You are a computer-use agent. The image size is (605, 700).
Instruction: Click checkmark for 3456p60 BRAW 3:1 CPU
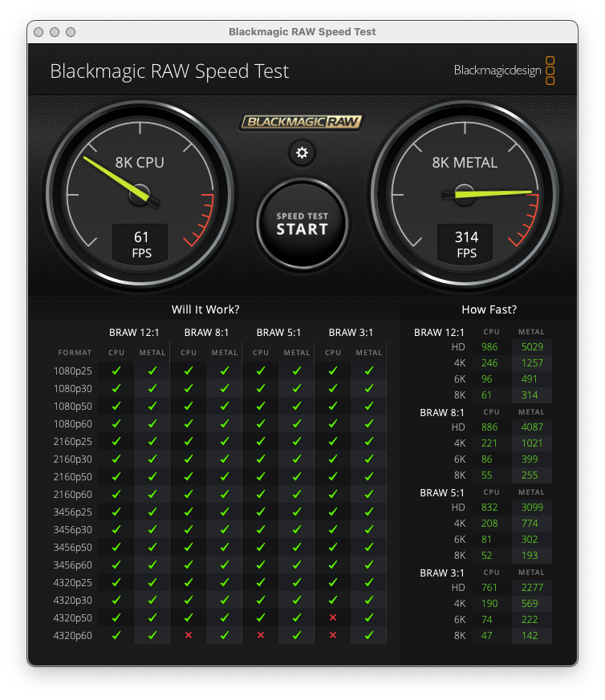(332, 564)
